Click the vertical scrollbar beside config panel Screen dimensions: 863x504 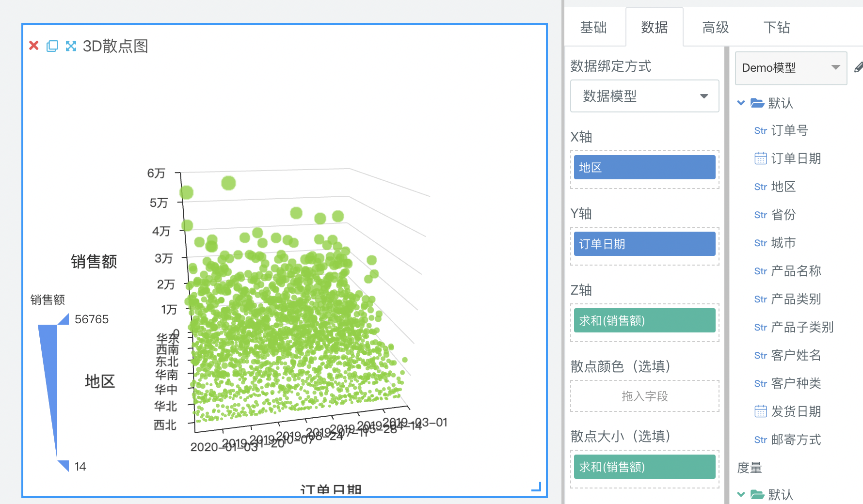pos(726,275)
